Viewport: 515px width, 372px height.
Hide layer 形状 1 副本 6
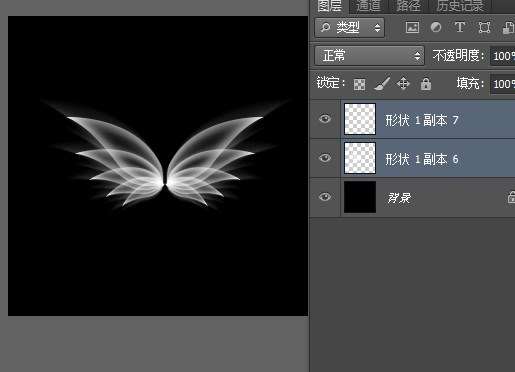[x=325, y=158]
